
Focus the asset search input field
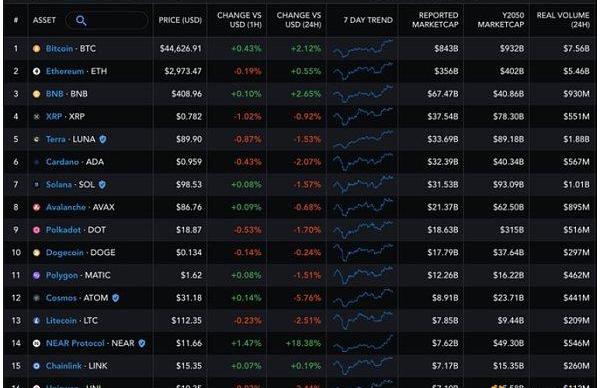pos(107,20)
